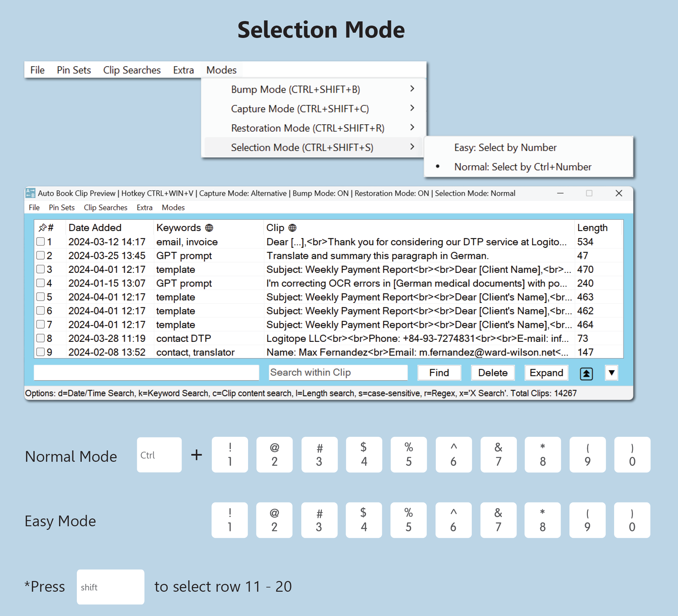Click the upload arrow icon beside Expand
678x616 pixels.
click(586, 373)
